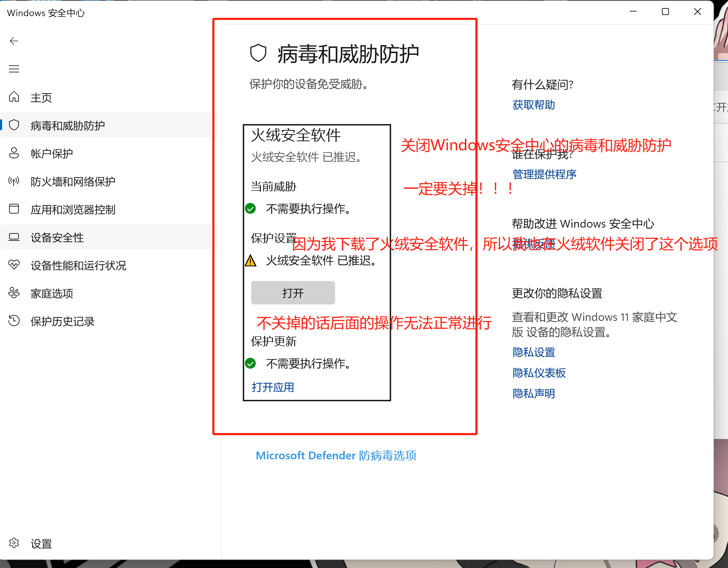Click the 获取帮助 link

coord(533,105)
